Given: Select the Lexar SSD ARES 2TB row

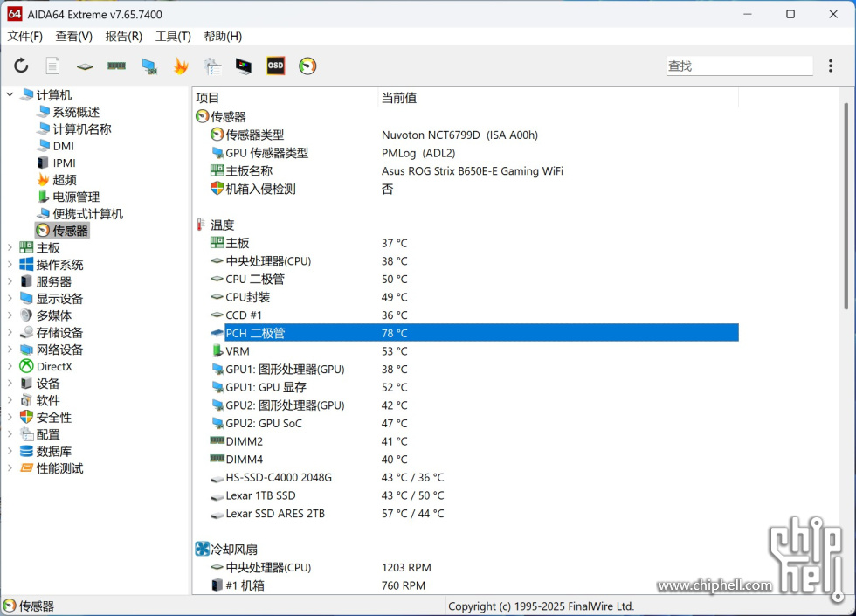Looking at the screenshot, I should 473,513.
